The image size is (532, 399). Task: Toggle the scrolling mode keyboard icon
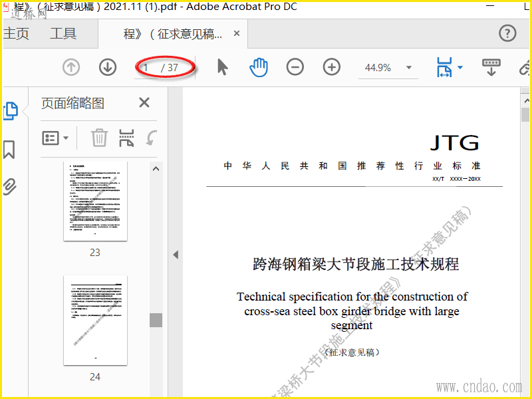click(491, 67)
